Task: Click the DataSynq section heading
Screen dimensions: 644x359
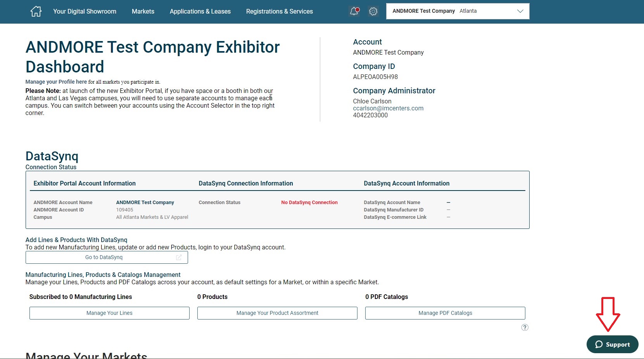Action: click(x=52, y=156)
